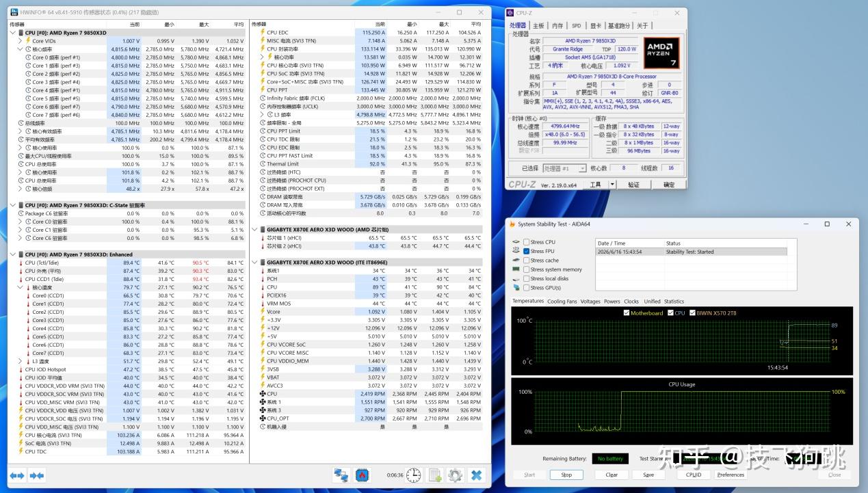Switch to the 内存 tab in CPU-Z
This screenshot has width=868, height=493.
(557, 25)
